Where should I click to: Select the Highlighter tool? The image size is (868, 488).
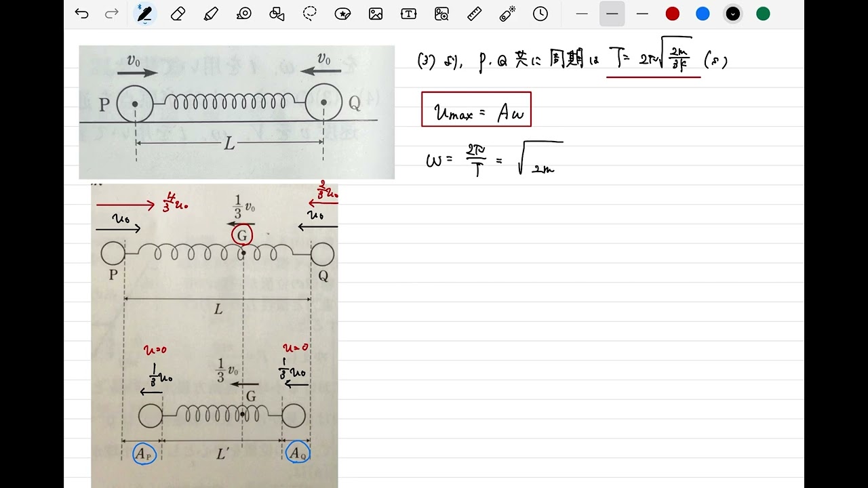pyautogui.click(x=211, y=14)
